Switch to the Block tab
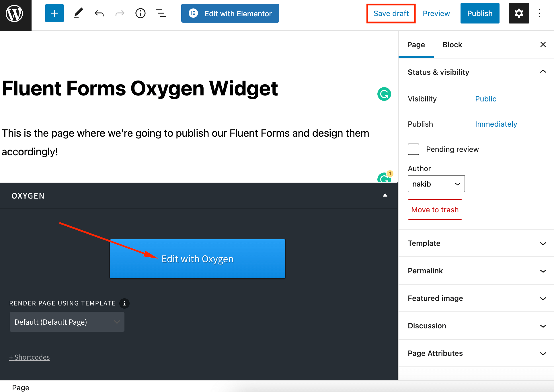 (x=452, y=45)
